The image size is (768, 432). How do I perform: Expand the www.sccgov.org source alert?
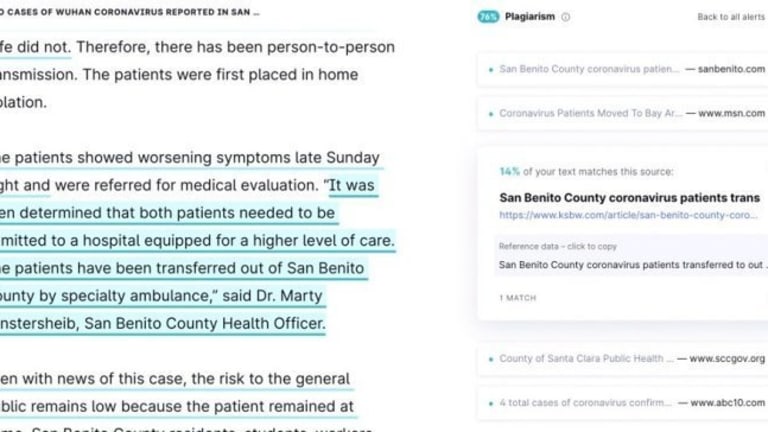click(x=623, y=359)
